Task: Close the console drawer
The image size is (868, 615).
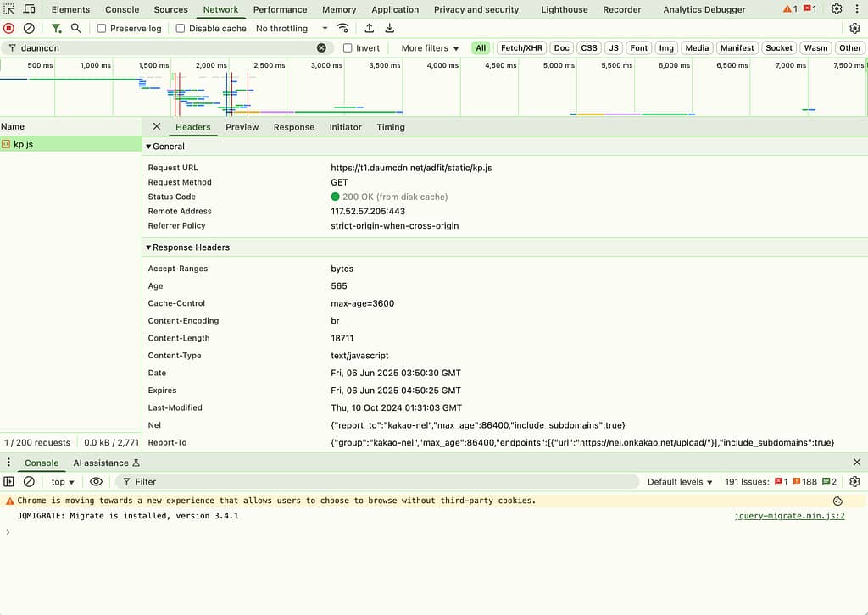Action: [857, 462]
